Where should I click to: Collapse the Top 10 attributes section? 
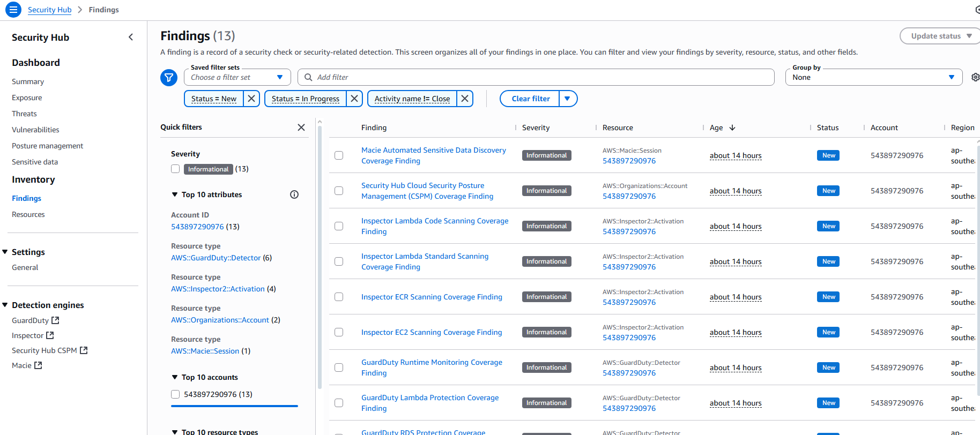coord(175,194)
